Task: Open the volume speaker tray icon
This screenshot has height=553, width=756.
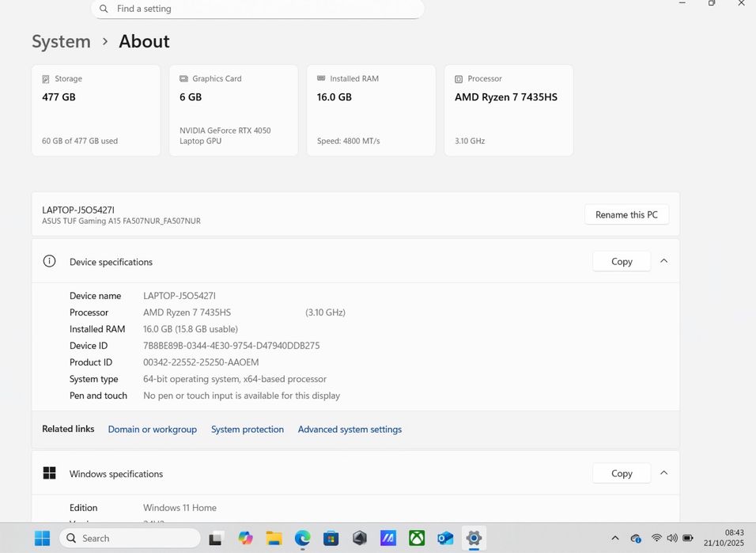Action: click(672, 537)
